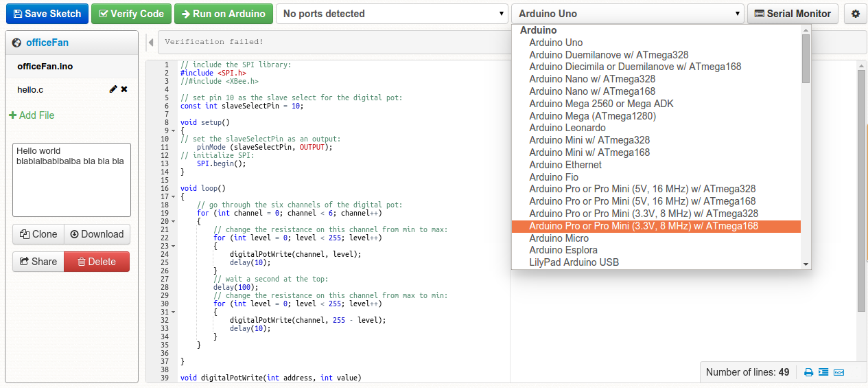Run the sketch on Arduino

point(224,14)
